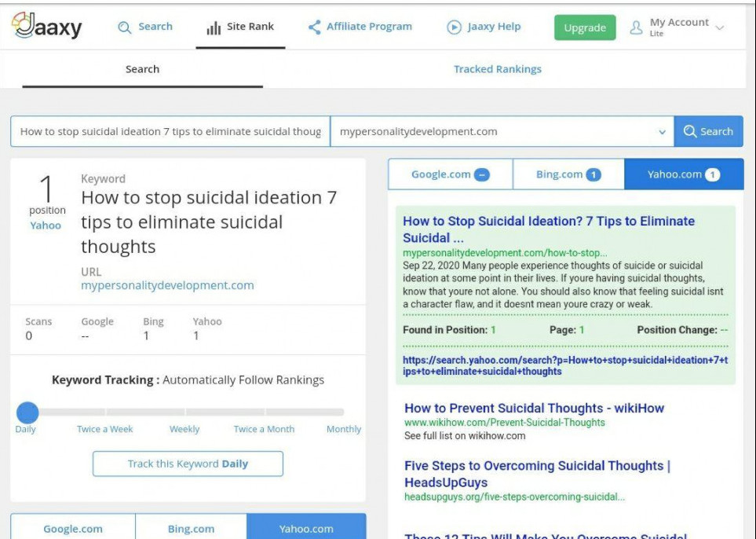Click the green Upgrade button
756x539 pixels.
[x=585, y=27]
